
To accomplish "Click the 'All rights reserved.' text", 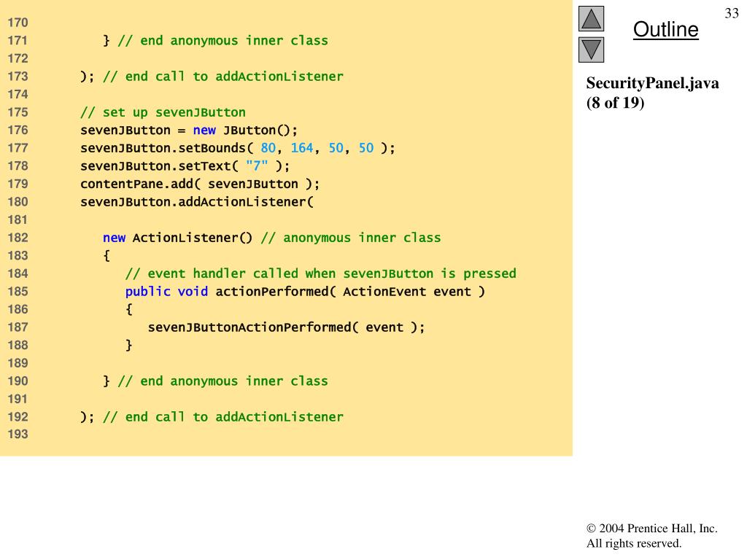I will coord(634,543).
